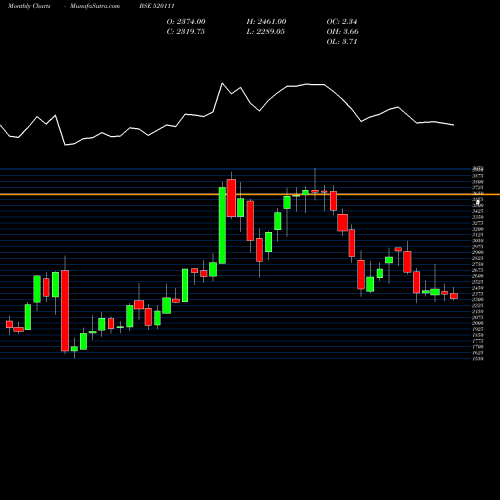Viewport: 500px width, 500px height.
Task: Click the MunafaSutra.com label
Action: click(x=95, y=6)
